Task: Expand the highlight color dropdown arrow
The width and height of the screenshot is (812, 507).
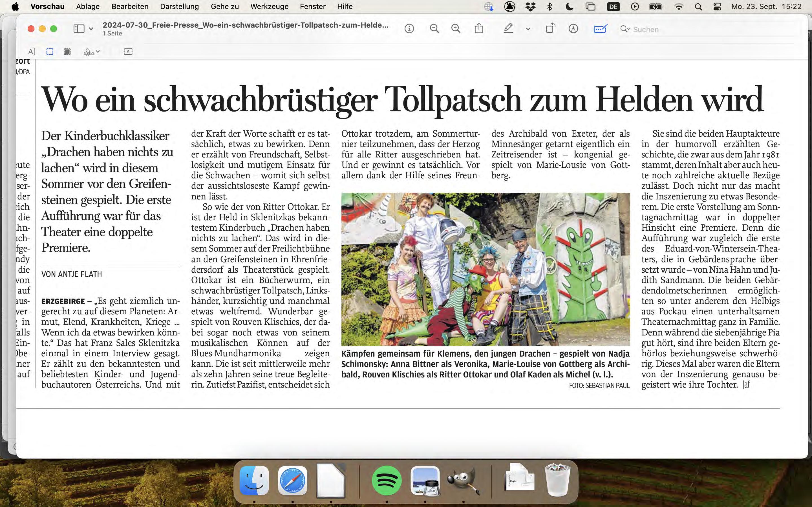Action: [x=528, y=29]
